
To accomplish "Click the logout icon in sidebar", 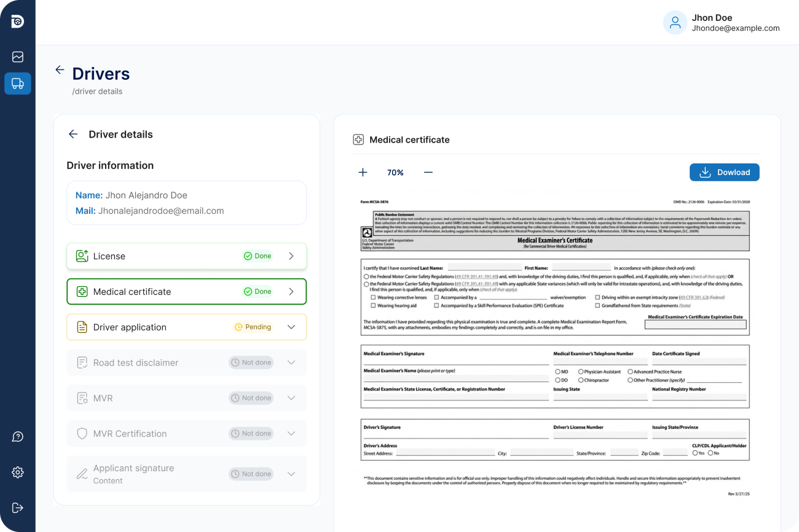I will (x=18, y=507).
